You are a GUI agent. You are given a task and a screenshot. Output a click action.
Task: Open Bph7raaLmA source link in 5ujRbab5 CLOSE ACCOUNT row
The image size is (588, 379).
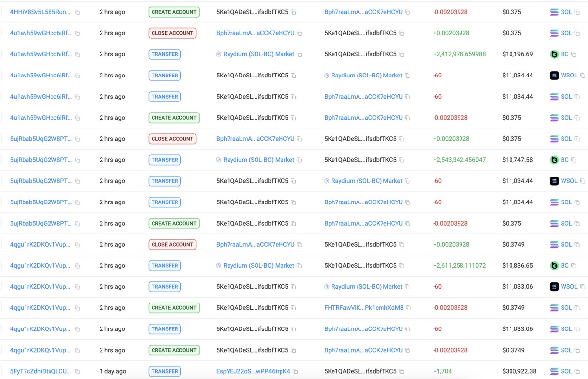256,139
